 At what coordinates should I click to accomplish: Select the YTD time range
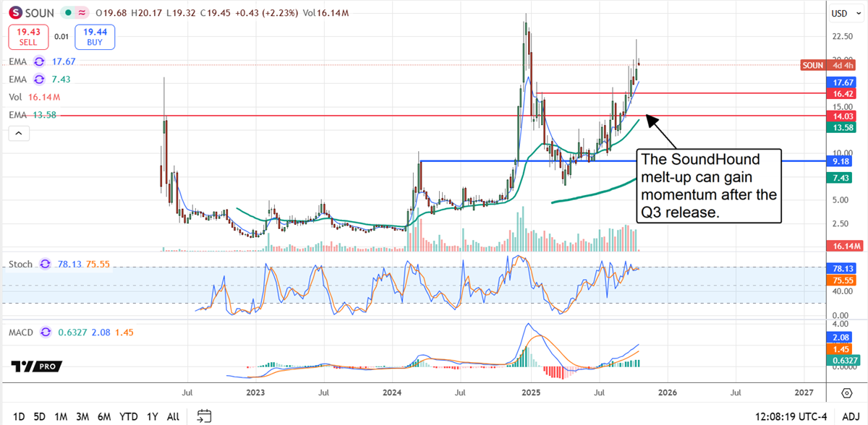point(129,416)
